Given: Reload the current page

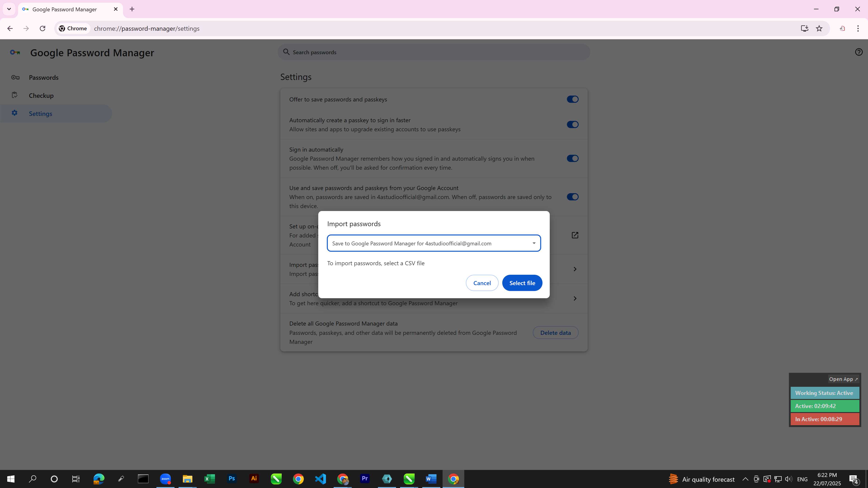Looking at the screenshot, I should 42,29.
